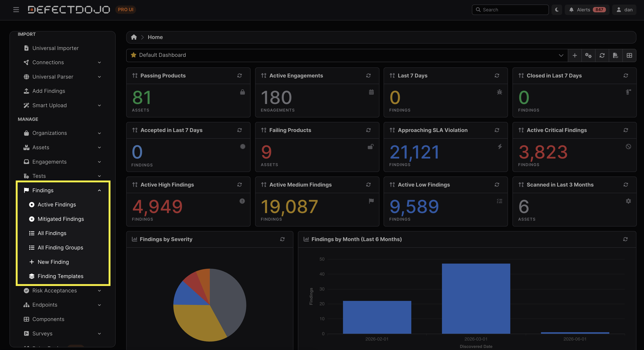The height and width of the screenshot is (350, 644).
Task: Open the dan user menu
Action: coord(624,10)
